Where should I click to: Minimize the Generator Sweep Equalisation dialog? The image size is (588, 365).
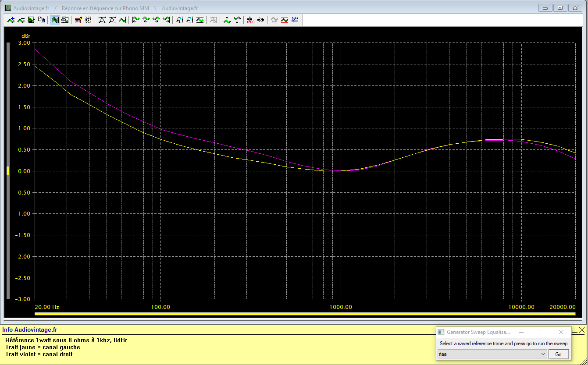pyautogui.click(x=521, y=332)
